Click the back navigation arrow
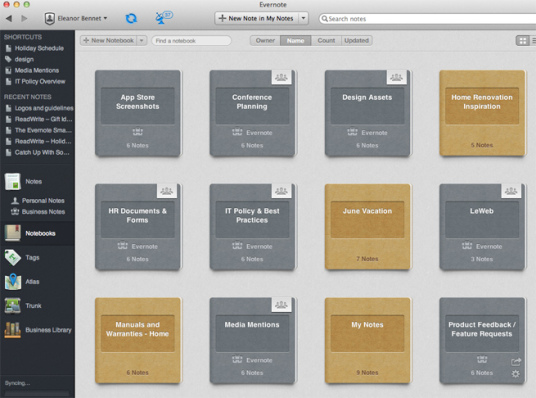The image size is (536, 398). 9,18
